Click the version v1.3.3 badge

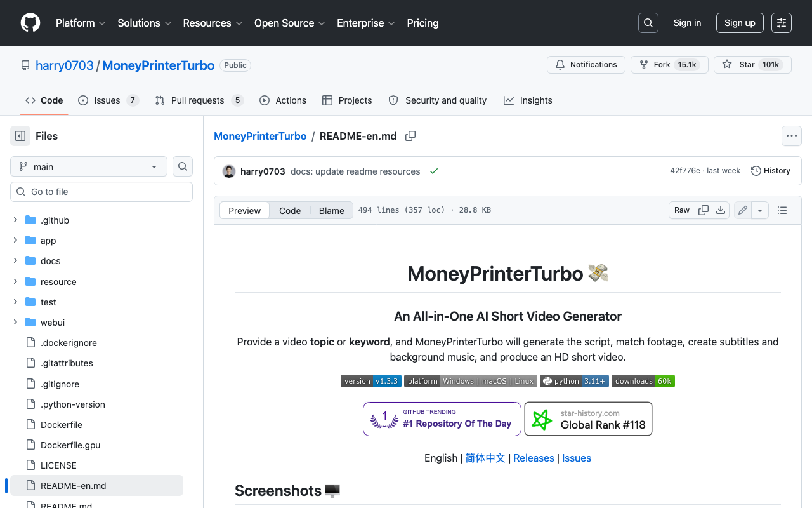[x=371, y=381]
